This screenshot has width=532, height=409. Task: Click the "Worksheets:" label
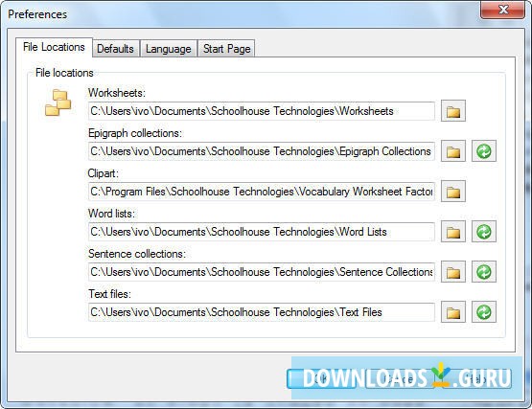[117, 93]
